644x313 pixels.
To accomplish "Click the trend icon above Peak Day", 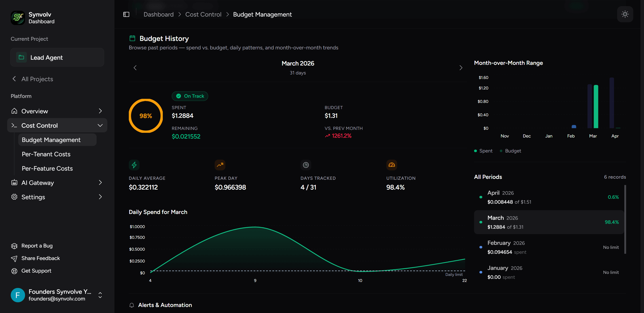I will pos(220,165).
